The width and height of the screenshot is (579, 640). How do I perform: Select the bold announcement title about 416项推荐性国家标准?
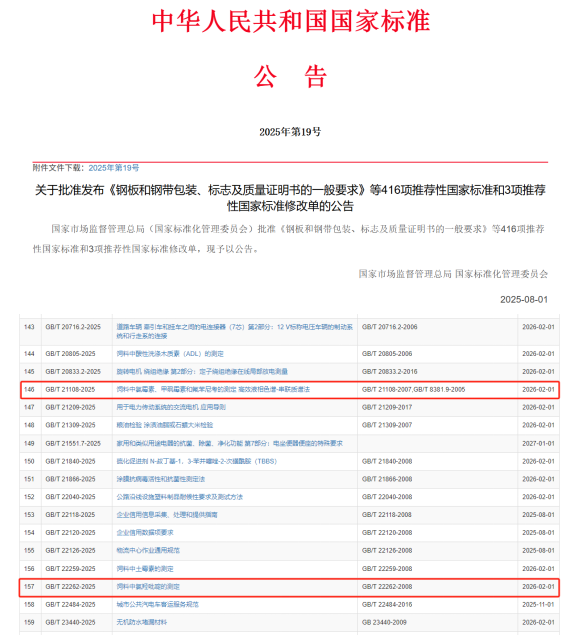tap(290, 198)
